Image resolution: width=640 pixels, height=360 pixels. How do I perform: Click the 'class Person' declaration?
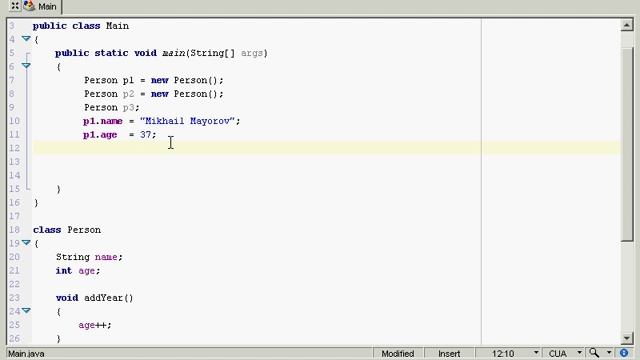pos(67,230)
